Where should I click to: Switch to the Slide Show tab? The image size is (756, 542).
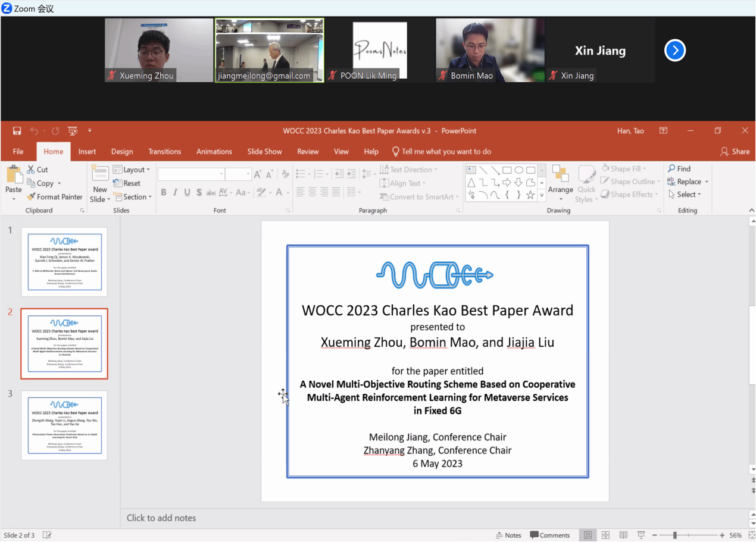[x=264, y=152]
